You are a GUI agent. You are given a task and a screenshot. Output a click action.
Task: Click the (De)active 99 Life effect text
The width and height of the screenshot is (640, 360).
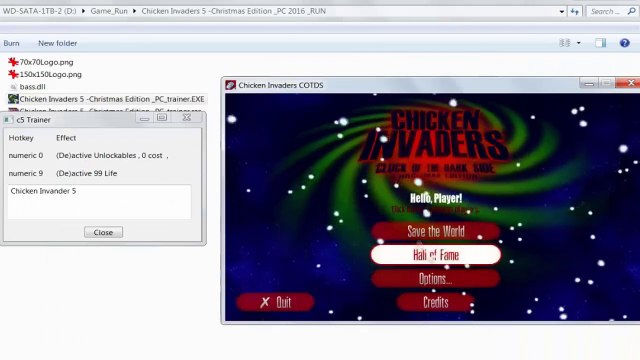point(87,173)
